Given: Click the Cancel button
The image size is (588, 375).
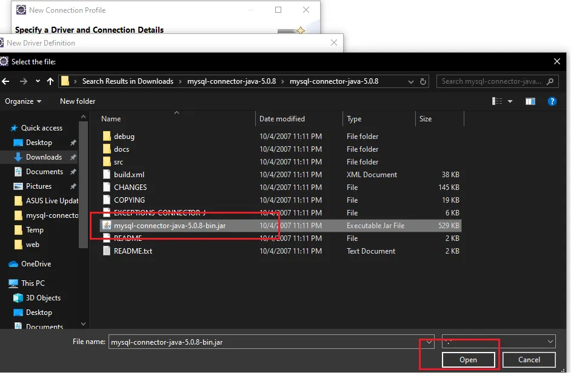Looking at the screenshot, I should (x=529, y=360).
